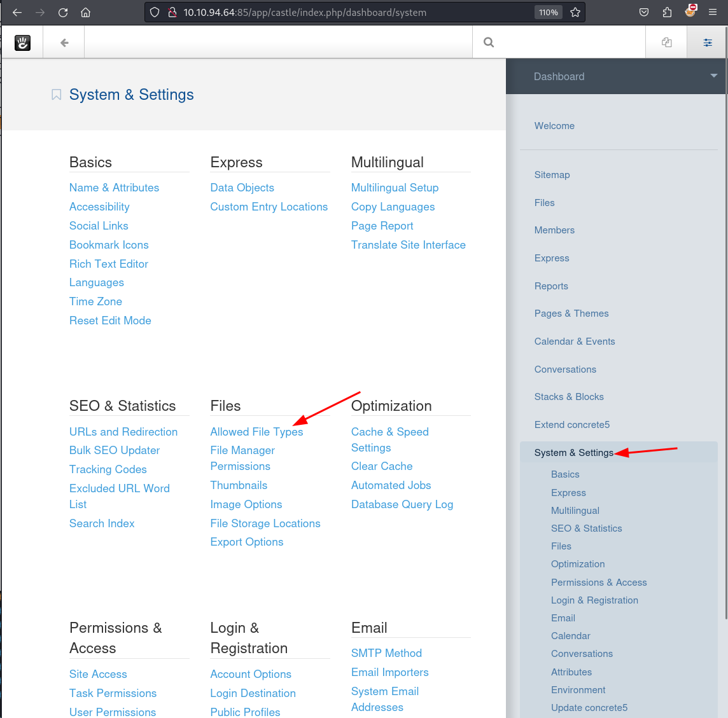Click the browser URL address bar
728x718 pixels.
click(x=350, y=13)
